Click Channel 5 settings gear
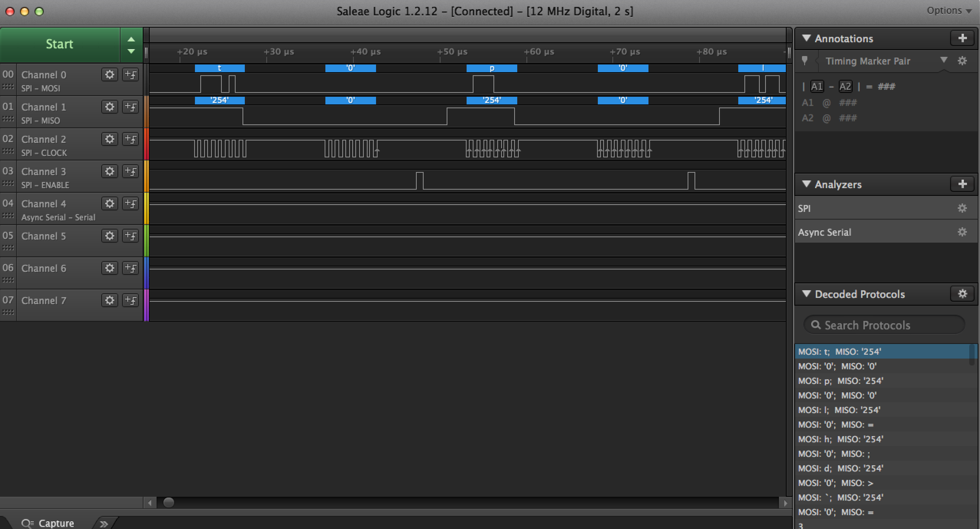 (109, 236)
